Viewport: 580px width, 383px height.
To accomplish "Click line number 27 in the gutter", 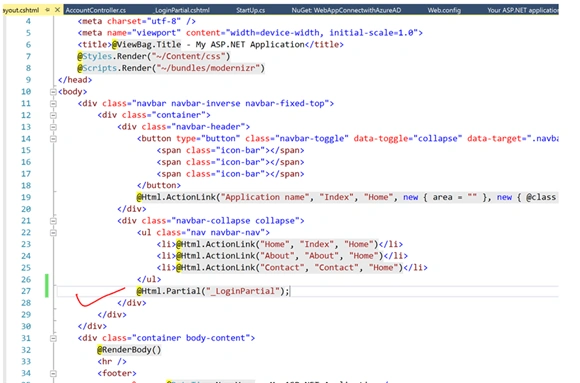I will tap(26, 291).
